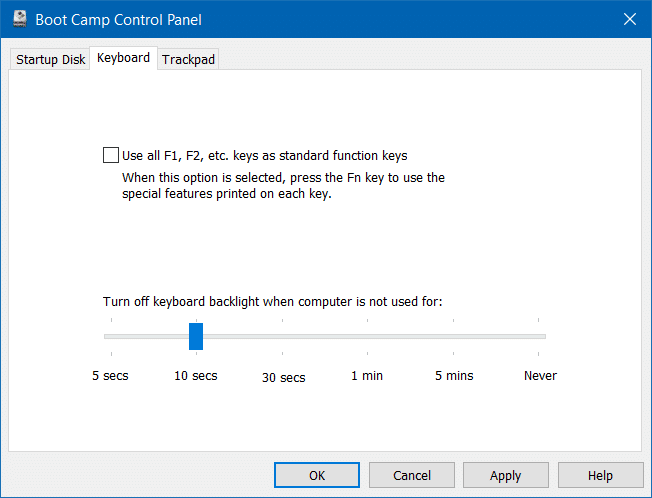This screenshot has width=652, height=498.
Task: Apply the keyboard settings
Action: [506, 475]
